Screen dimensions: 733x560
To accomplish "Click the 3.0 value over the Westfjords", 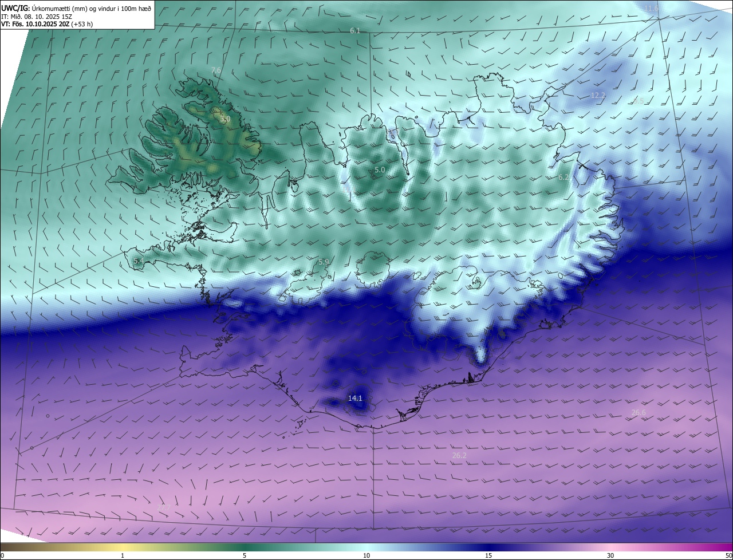I will [x=225, y=119].
